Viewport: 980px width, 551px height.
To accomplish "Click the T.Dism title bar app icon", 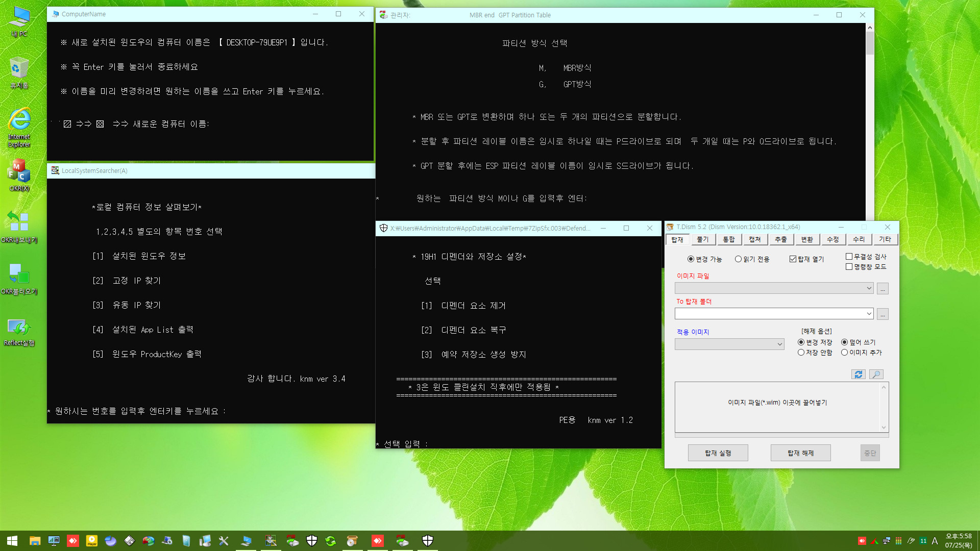I will pyautogui.click(x=670, y=227).
